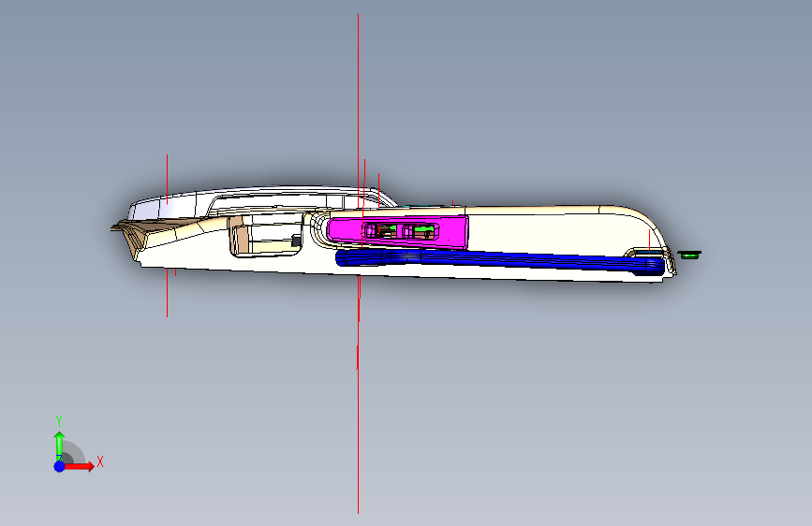The image size is (812, 526).
Task: Select the small green part at the model's right end
Action: pyautogui.click(x=689, y=255)
